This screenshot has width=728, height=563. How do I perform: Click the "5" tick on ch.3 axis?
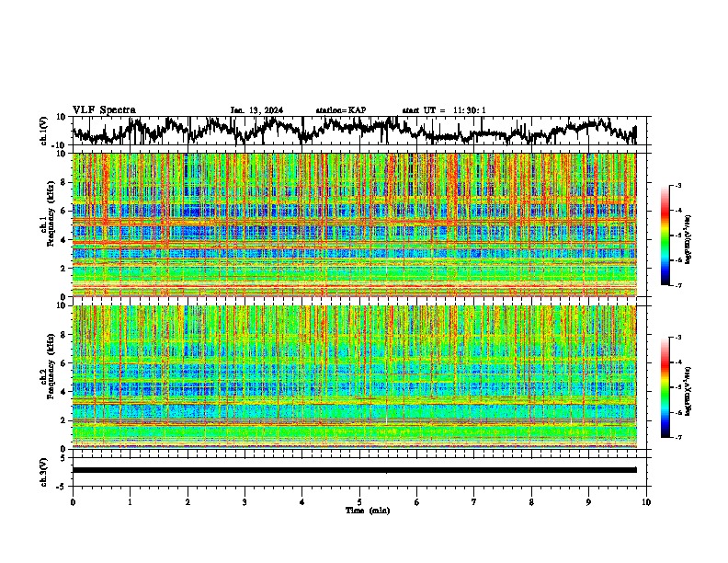coord(63,457)
